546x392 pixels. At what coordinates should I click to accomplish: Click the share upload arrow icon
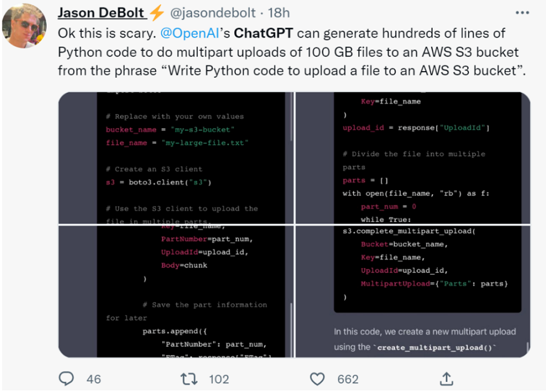447,379
